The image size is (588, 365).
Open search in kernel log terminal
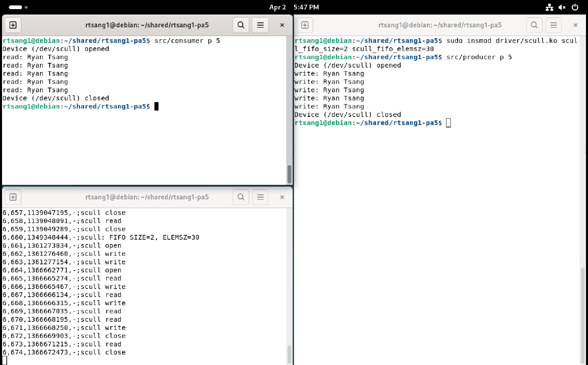click(x=241, y=197)
